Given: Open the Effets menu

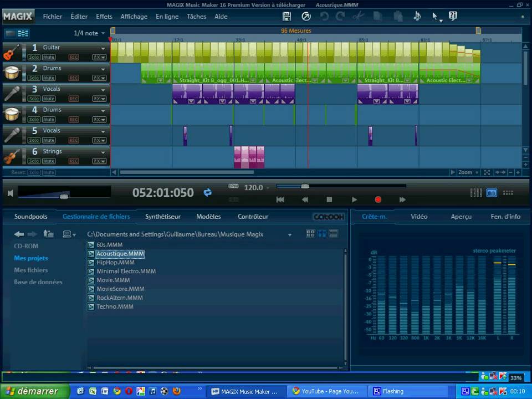Looking at the screenshot, I should 104,17.
